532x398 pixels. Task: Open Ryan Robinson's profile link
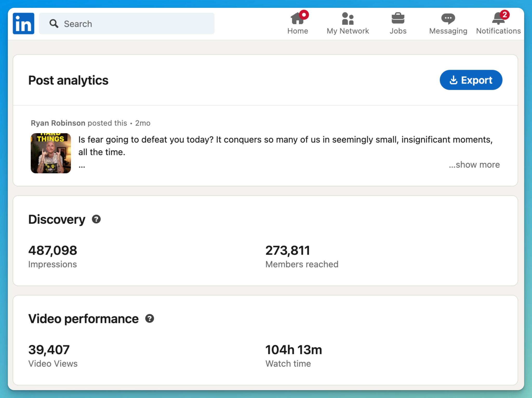[58, 123]
